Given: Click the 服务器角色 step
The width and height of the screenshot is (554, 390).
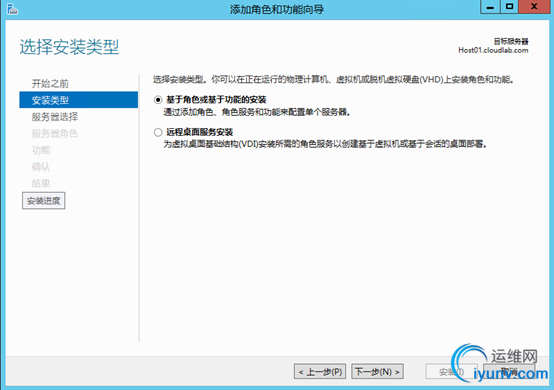Looking at the screenshot, I should tap(55, 134).
